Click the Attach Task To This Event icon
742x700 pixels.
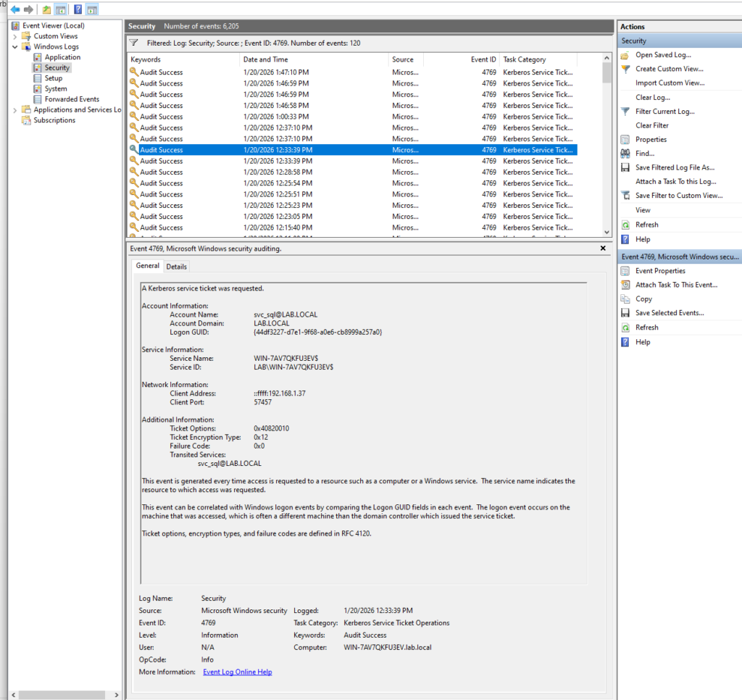[x=625, y=285]
